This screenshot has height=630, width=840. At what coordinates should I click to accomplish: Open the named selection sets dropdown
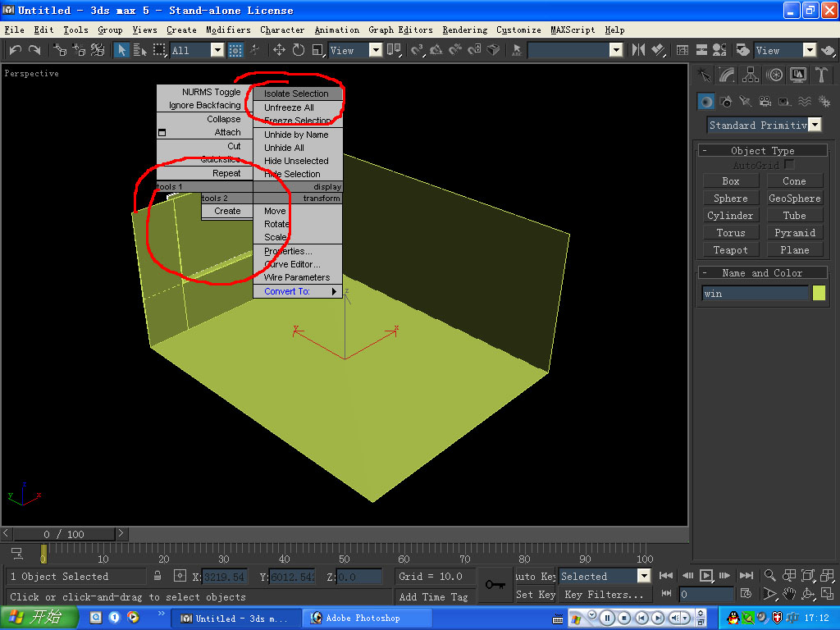pyautogui.click(x=616, y=50)
